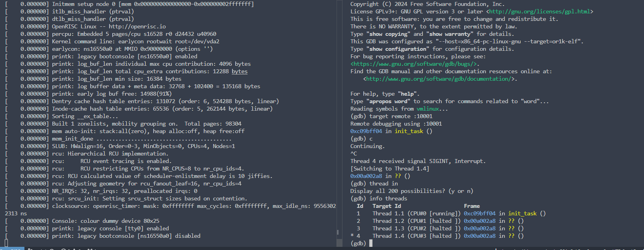Click the Copyright 2024 Free Software Foundation line

[x=428, y=4]
